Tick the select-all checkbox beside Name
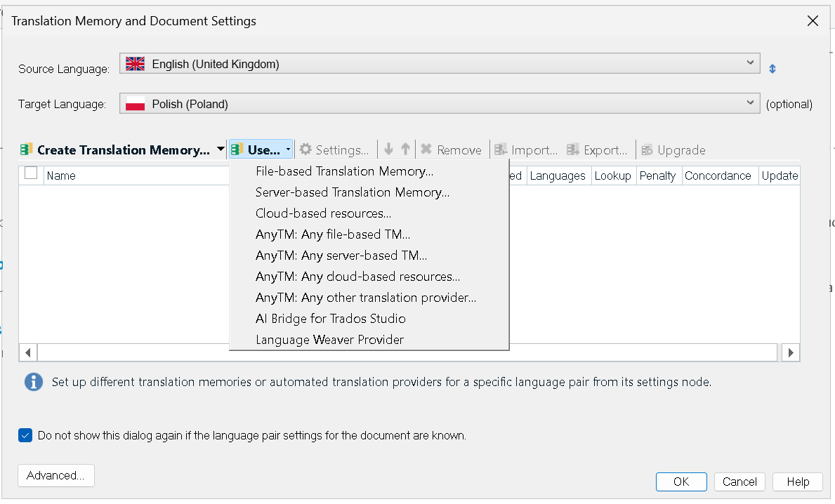The width and height of the screenshot is (835, 504). pyautogui.click(x=31, y=173)
